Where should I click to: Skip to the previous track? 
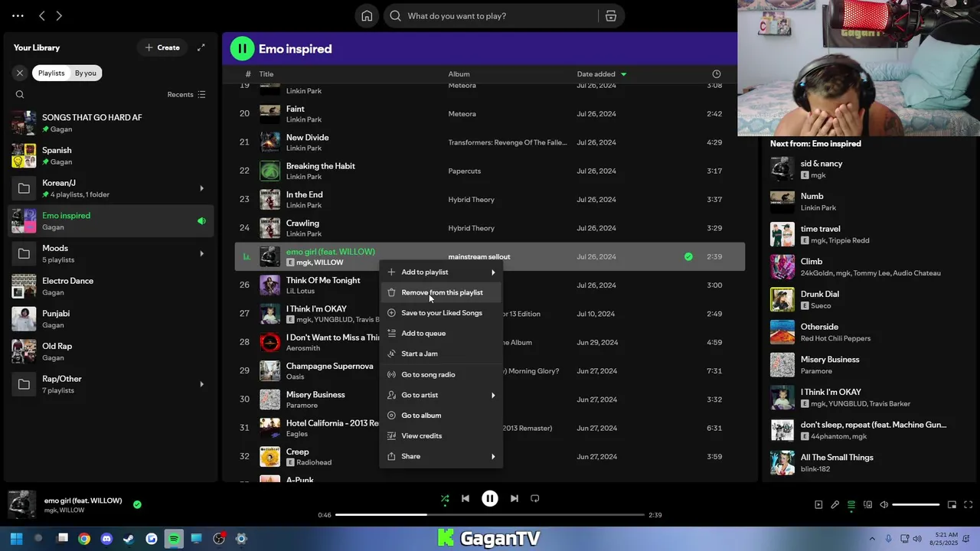click(x=465, y=498)
